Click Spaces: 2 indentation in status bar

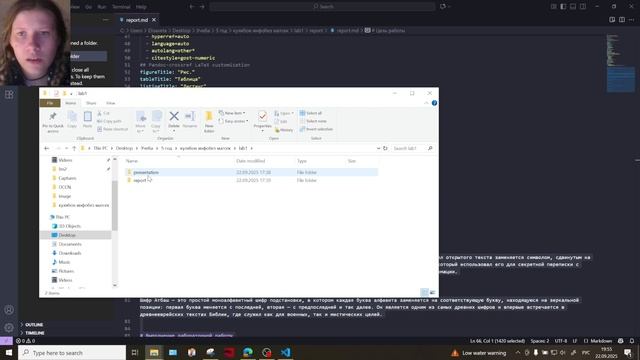coord(539,340)
